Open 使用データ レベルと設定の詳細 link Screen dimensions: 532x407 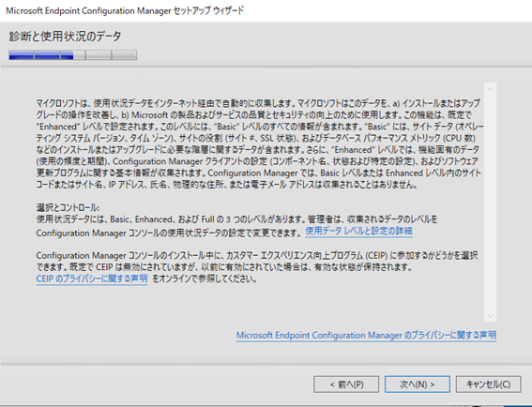click(358, 231)
